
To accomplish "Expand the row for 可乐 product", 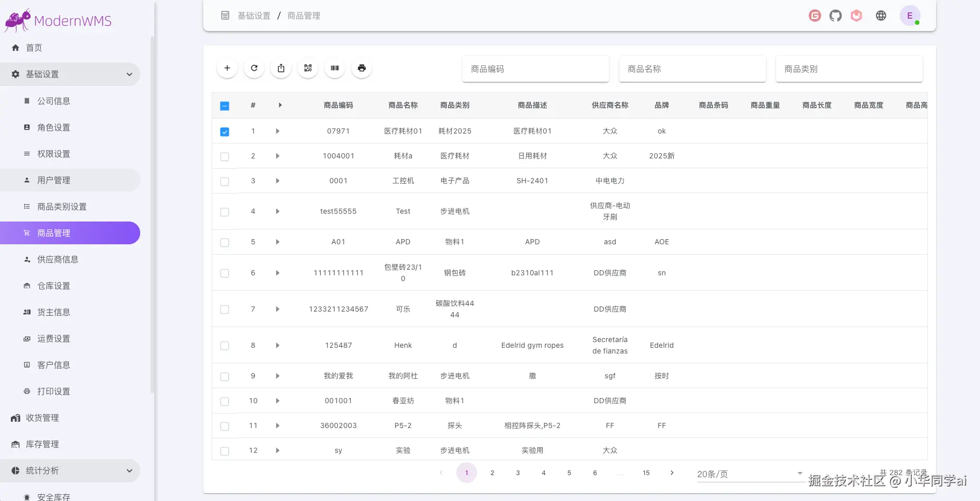I will (x=278, y=309).
